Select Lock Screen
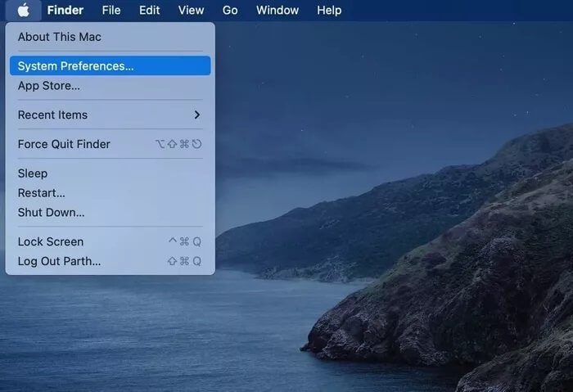573x392 pixels. coord(51,241)
